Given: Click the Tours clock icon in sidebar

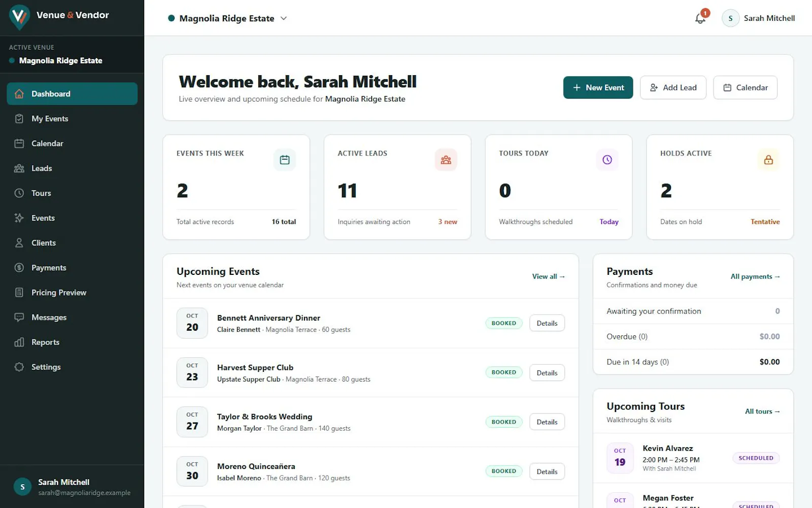Looking at the screenshot, I should click(x=19, y=194).
